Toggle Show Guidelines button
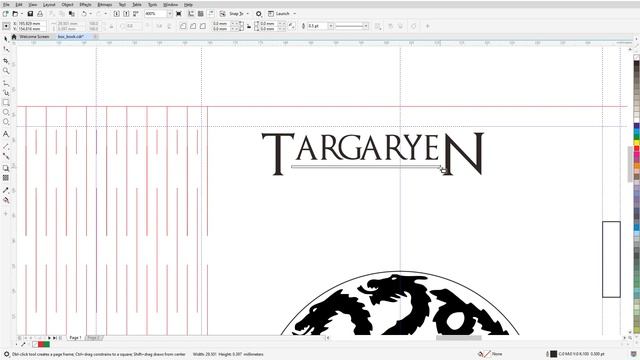This screenshot has width=640, height=360. click(211, 14)
